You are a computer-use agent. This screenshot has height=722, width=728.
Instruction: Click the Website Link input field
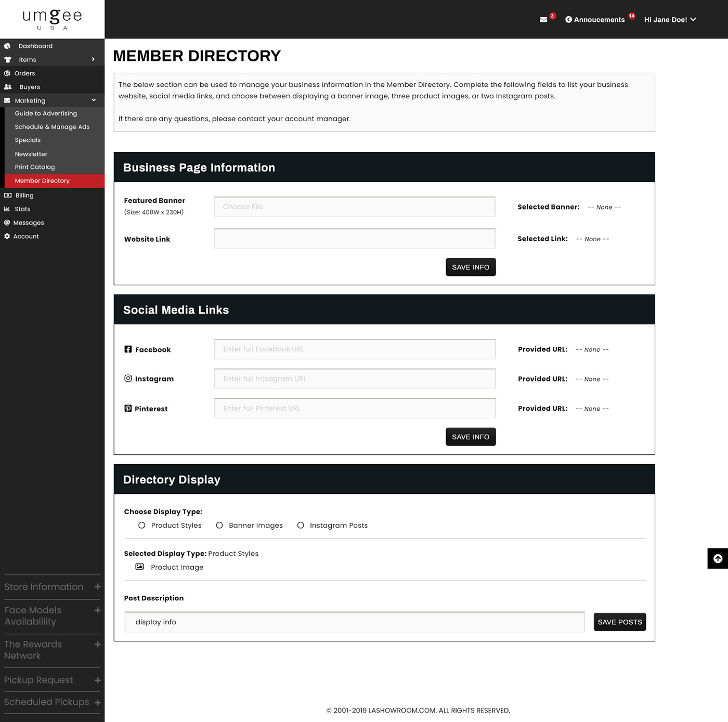pyautogui.click(x=355, y=239)
